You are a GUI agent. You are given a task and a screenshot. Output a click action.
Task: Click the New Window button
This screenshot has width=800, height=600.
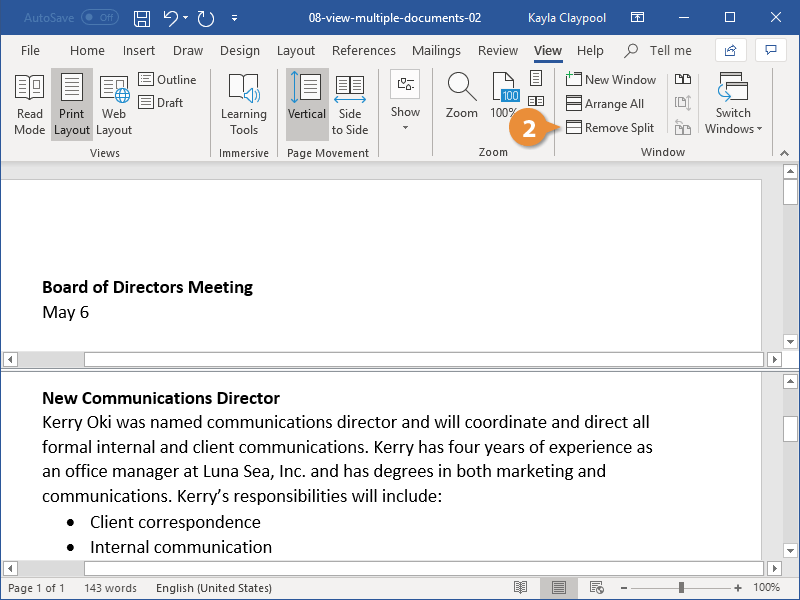pyautogui.click(x=611, y=80)
